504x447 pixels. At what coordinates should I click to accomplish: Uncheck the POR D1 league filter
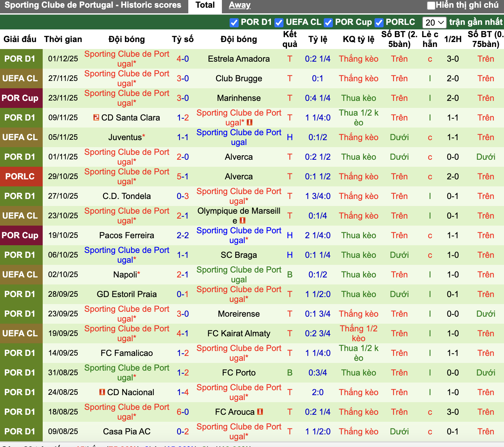[234, 22]
